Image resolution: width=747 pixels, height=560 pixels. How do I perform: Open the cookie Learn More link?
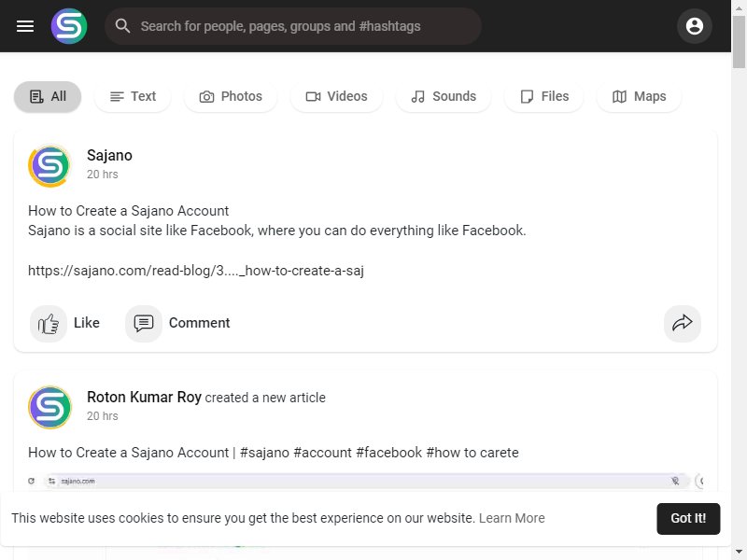[512, 518]
